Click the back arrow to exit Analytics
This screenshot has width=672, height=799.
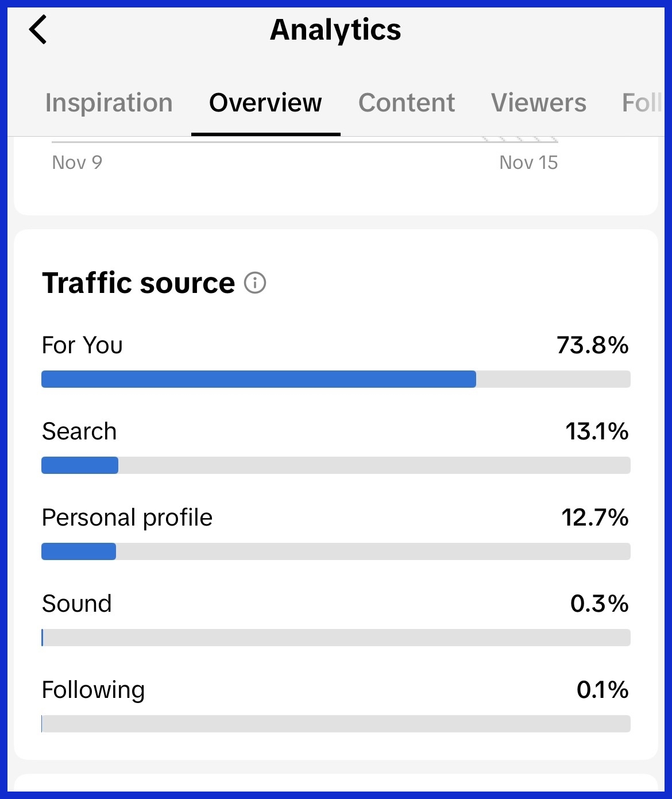38,30
